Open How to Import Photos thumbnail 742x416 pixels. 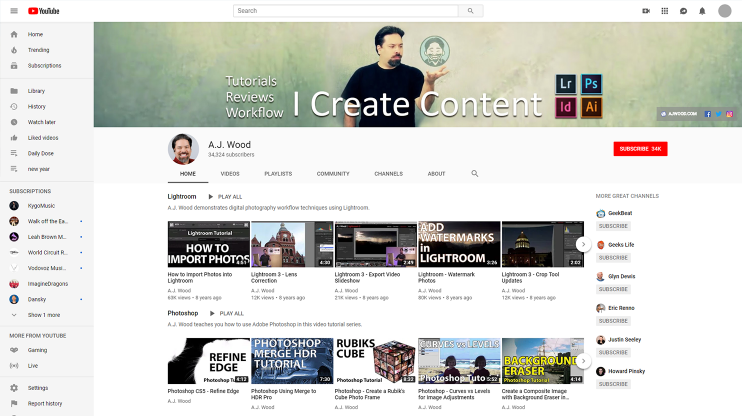tap(209, 244)
